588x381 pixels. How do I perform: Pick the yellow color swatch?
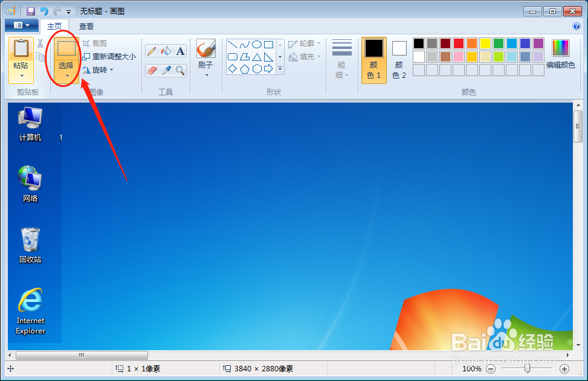tap(485, 43)
